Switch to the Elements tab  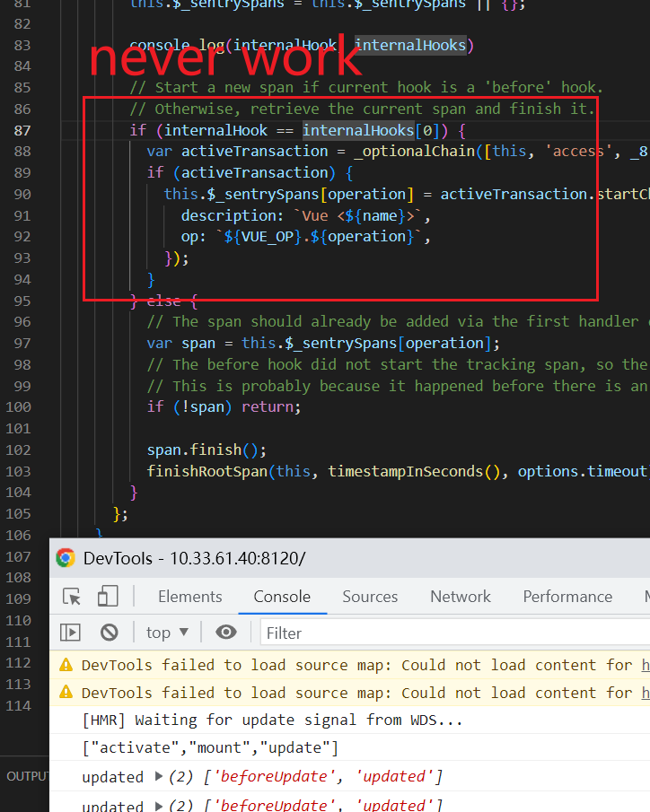[189, 597]
